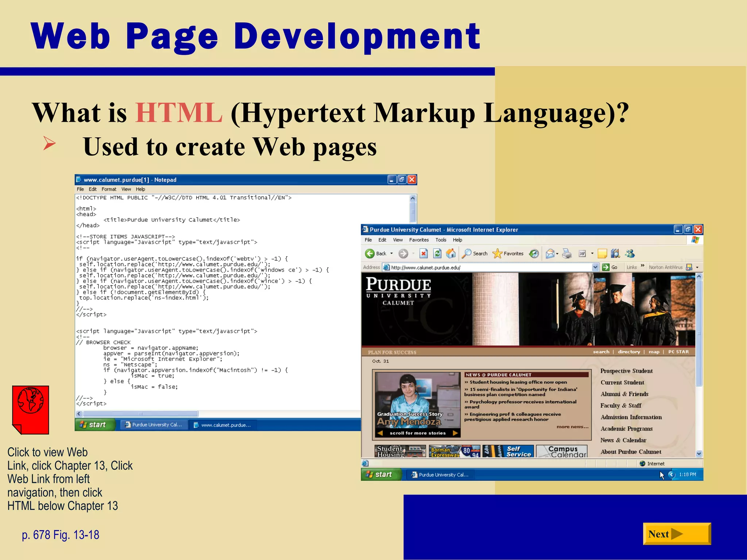Screen dimensions: 747x560
Task: Open the Favorites star in IE toolbar
Action: click(x=497, y=253)
